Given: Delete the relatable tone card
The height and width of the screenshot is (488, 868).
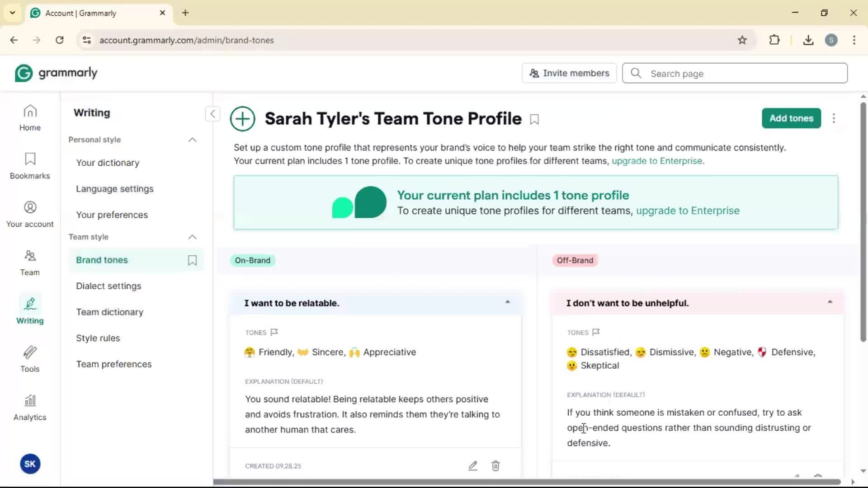Looking at the screenshot, I should pos(495,466).
